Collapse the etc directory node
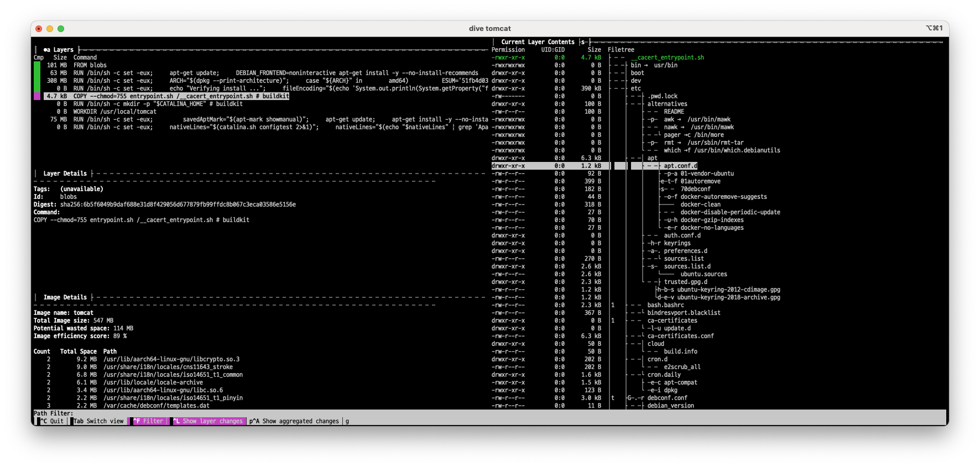The height and width of the screenshot is (467, 980). pos(636,88)
